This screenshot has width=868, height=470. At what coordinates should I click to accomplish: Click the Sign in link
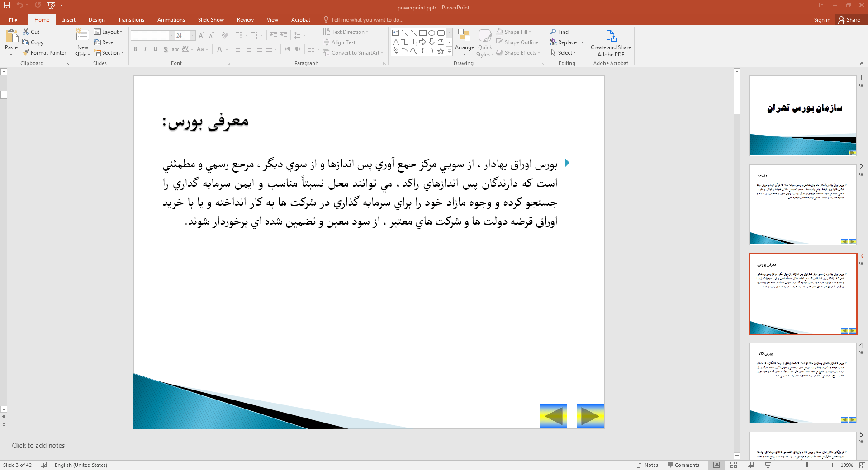[822, 20]
